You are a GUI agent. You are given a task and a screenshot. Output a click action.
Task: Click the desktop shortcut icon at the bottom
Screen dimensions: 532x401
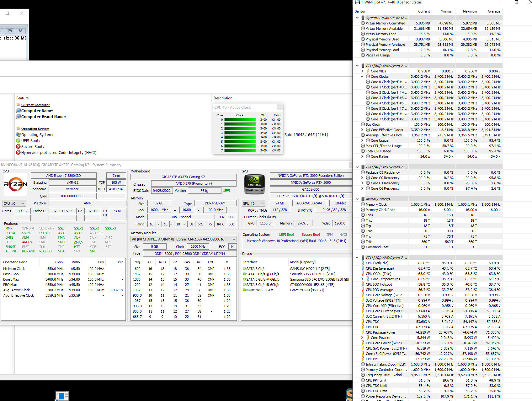tap(62, 396)
